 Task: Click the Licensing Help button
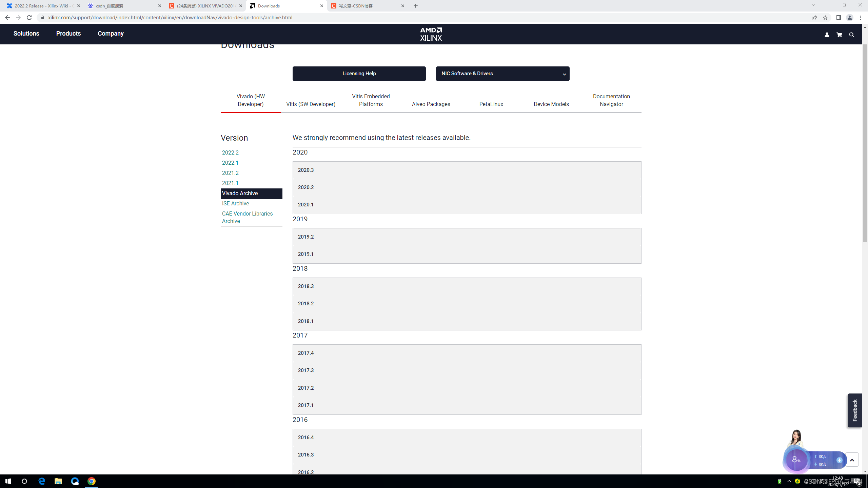point(359,74)
